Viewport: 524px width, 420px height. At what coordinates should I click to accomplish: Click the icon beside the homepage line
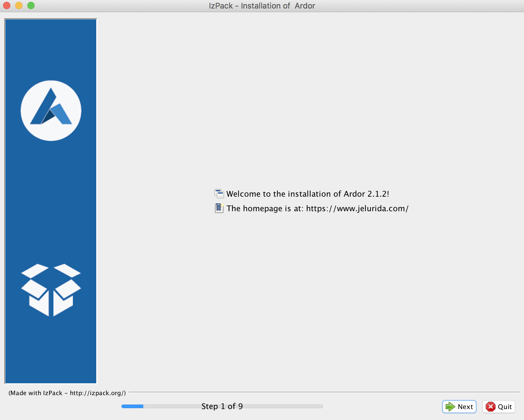click(x=219, y=208)
